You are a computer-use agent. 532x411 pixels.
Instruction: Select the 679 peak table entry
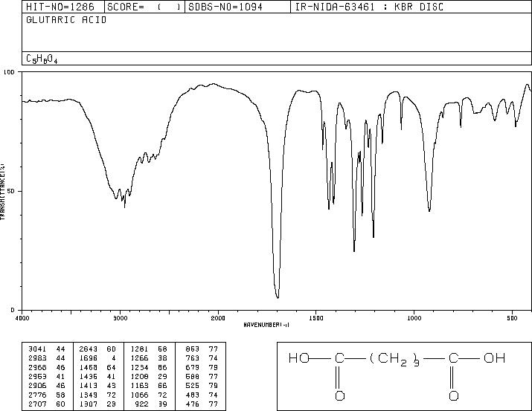click(193, 367)
